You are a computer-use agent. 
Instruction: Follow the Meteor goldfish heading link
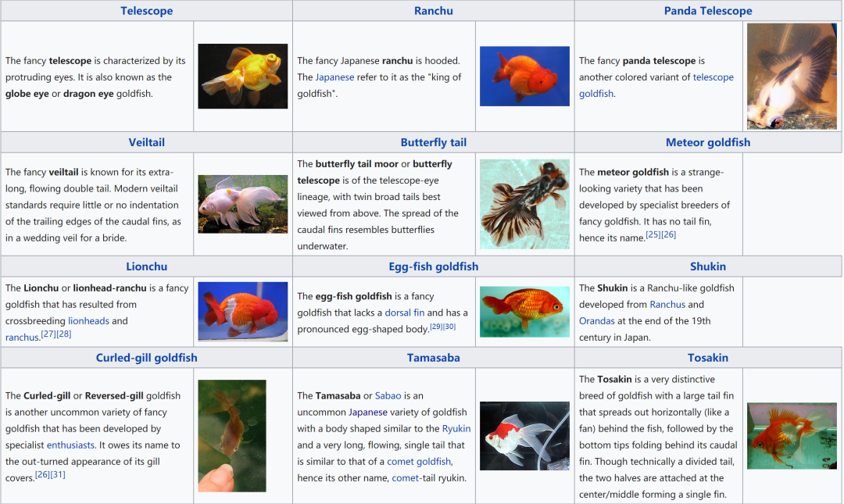pos(707,142)
